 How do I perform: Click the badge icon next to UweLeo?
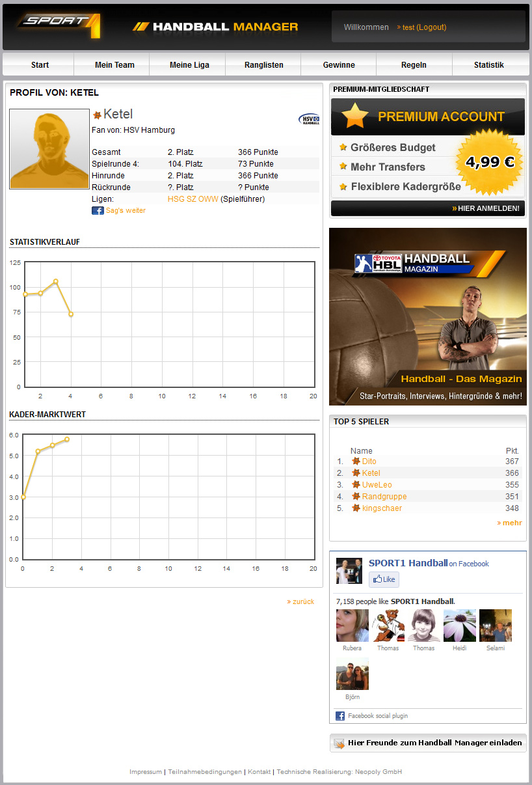click(x=356, y=485)
